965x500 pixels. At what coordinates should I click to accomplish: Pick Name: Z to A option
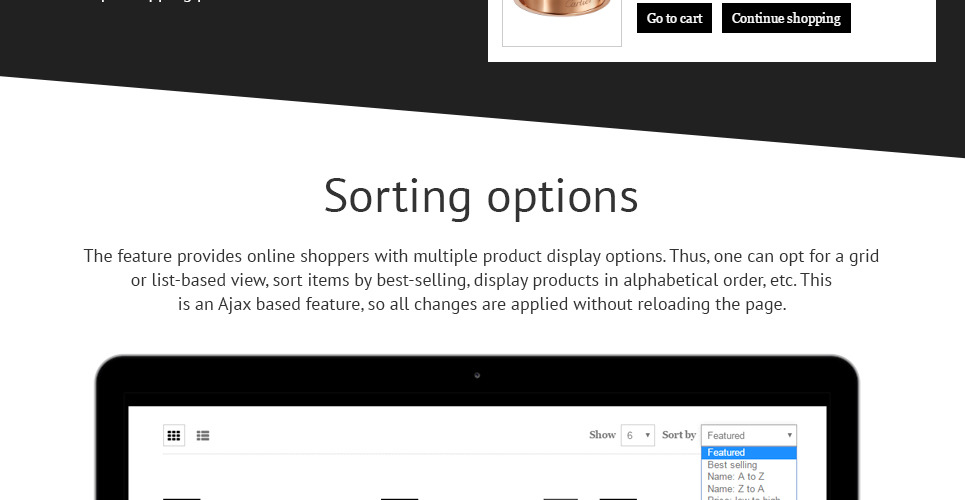(735, 489)
